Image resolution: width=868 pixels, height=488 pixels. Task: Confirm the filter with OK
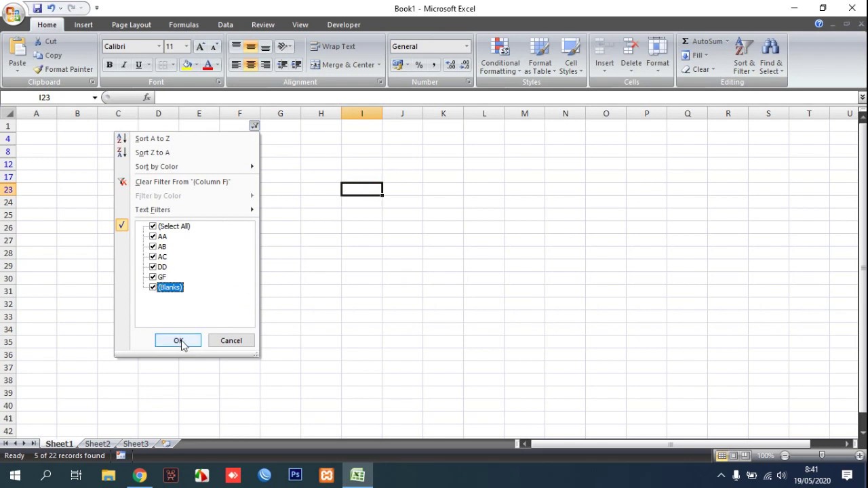click(178, 341)
